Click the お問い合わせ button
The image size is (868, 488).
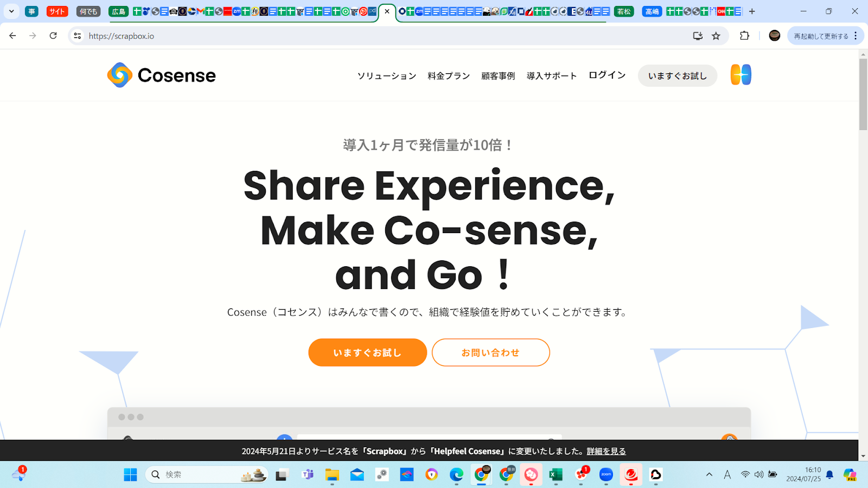490,352
